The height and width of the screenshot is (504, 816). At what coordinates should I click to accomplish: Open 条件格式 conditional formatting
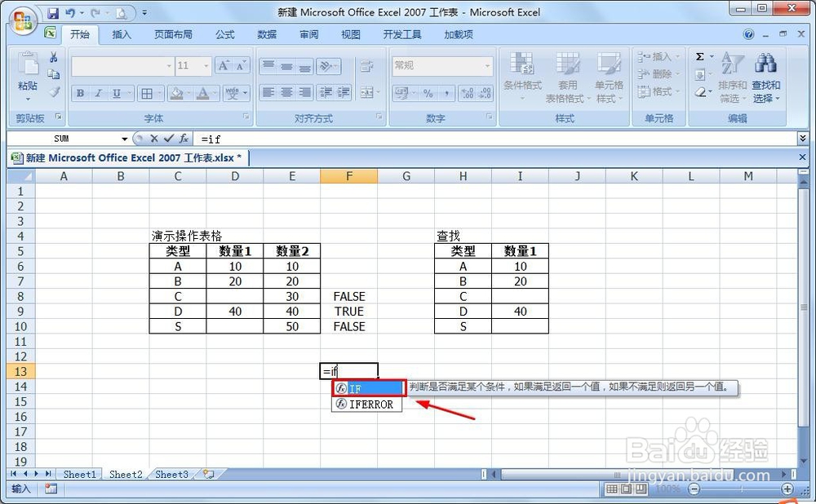pos(521,73)
